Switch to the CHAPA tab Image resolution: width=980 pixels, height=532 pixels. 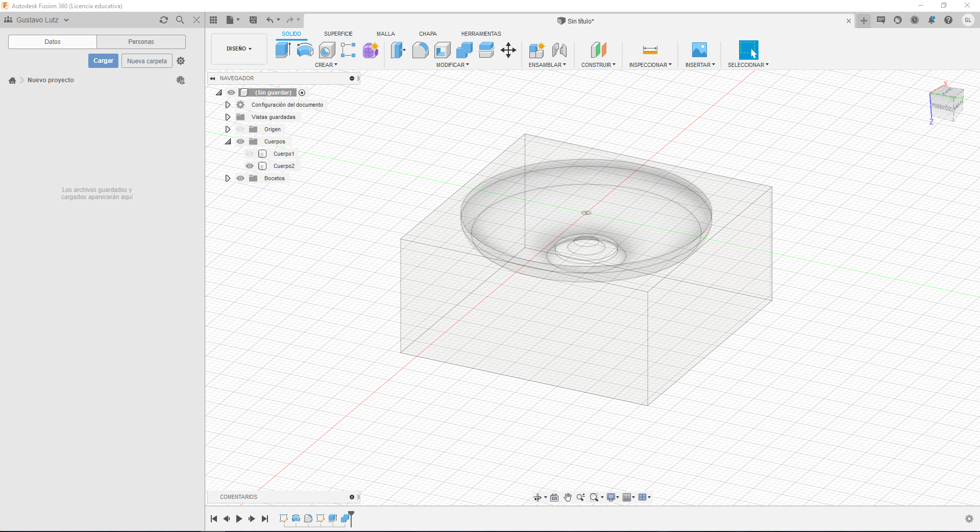coord(428,34)
